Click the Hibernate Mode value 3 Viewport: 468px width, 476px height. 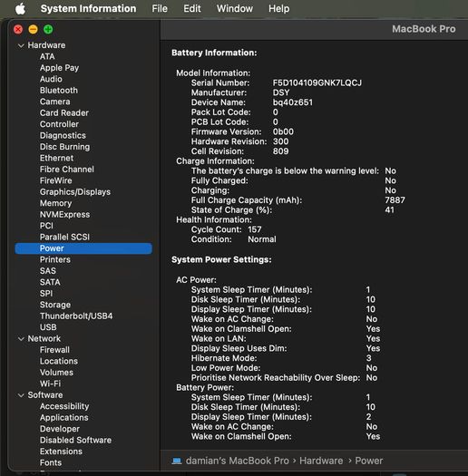(369, 358)
